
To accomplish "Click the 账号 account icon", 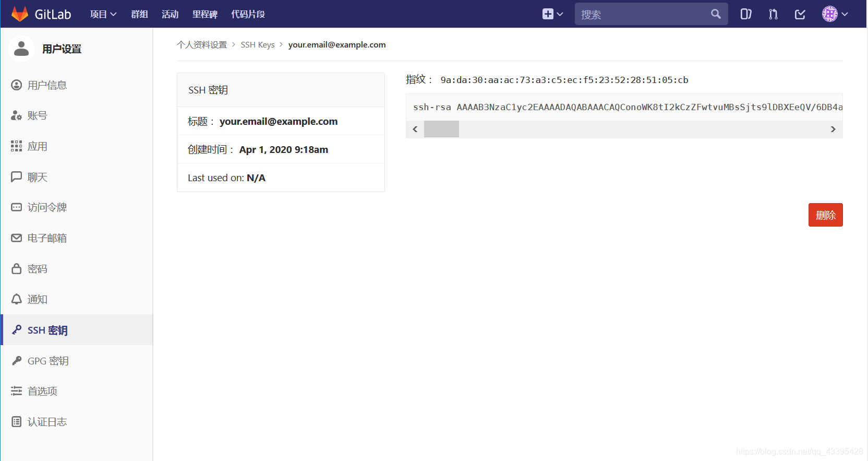I will point(17,115).
